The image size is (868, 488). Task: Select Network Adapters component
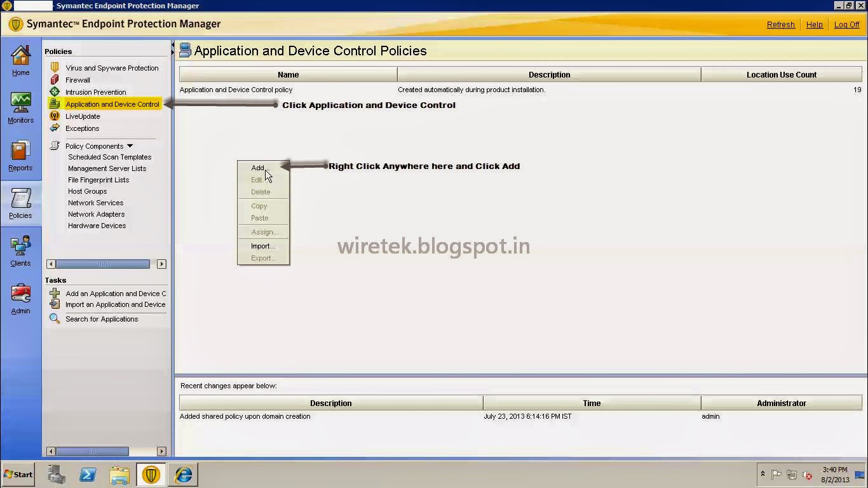(96, 214)
